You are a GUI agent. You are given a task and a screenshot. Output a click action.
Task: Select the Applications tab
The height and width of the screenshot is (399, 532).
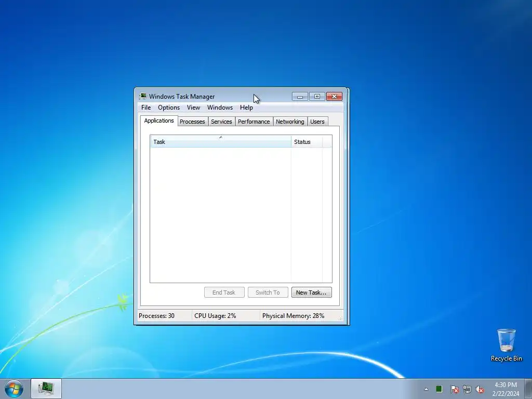point(159,121)
